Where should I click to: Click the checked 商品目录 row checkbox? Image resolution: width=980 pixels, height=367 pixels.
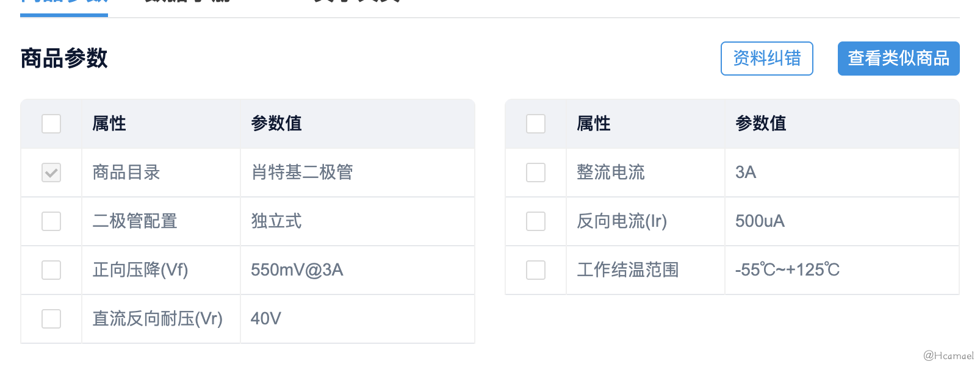tap(51, 173)
